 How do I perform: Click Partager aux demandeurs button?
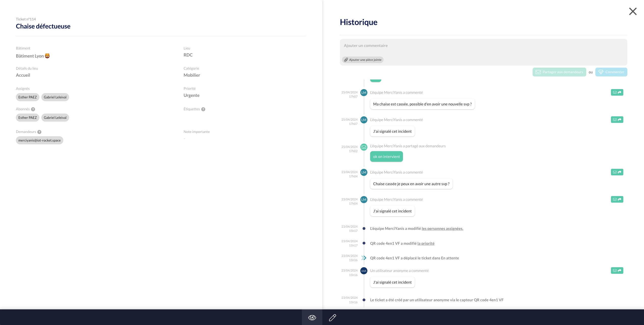tap(559, 72)
